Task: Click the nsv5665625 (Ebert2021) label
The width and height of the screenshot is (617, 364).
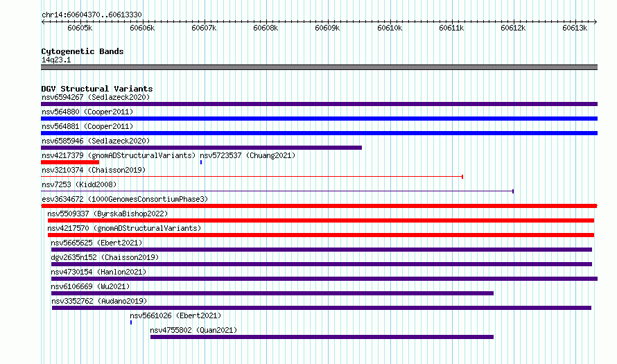Action: click(96, 243)
